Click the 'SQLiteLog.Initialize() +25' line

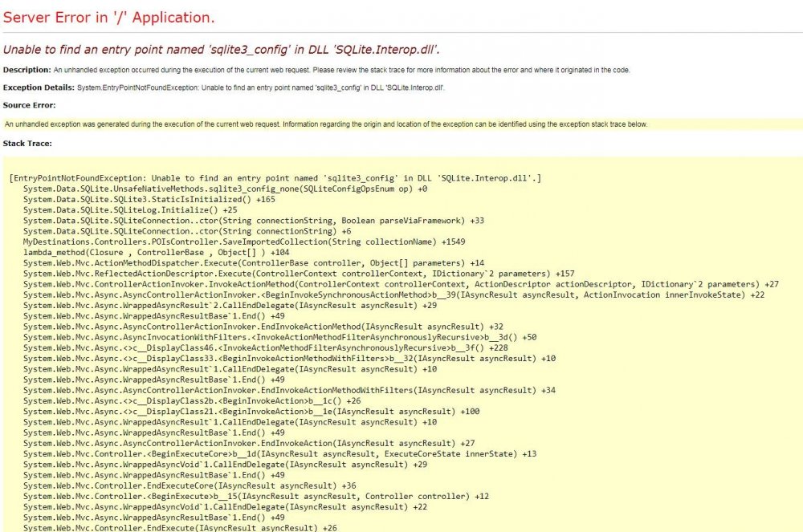pos(130,210)
